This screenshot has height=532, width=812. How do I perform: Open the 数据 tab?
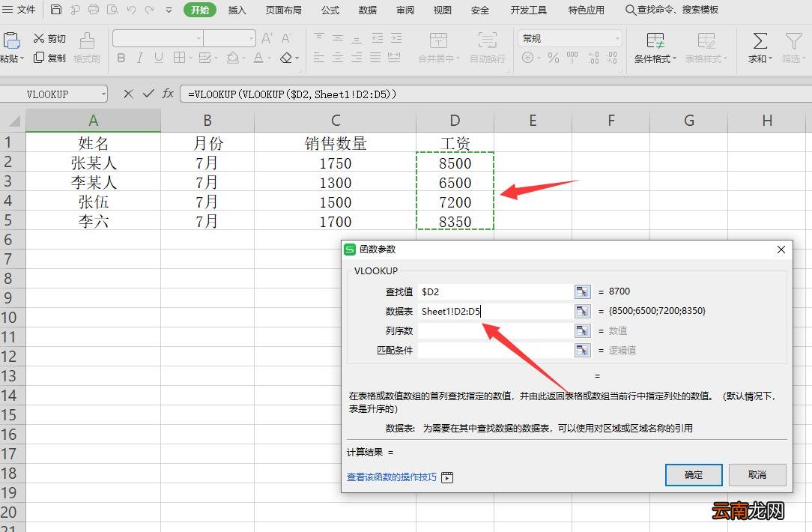(x=367, y=10)
